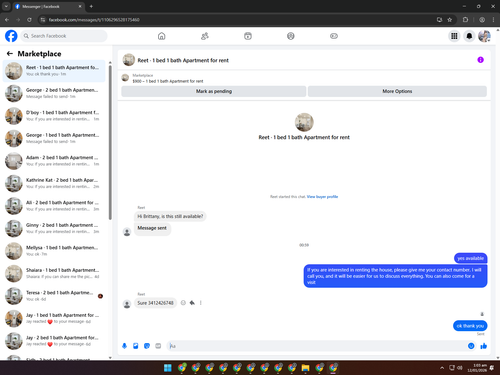The image size is (500, 375).
Task: Open Shaiara 1 bed 1 bath chat
Action: point(54,273)
